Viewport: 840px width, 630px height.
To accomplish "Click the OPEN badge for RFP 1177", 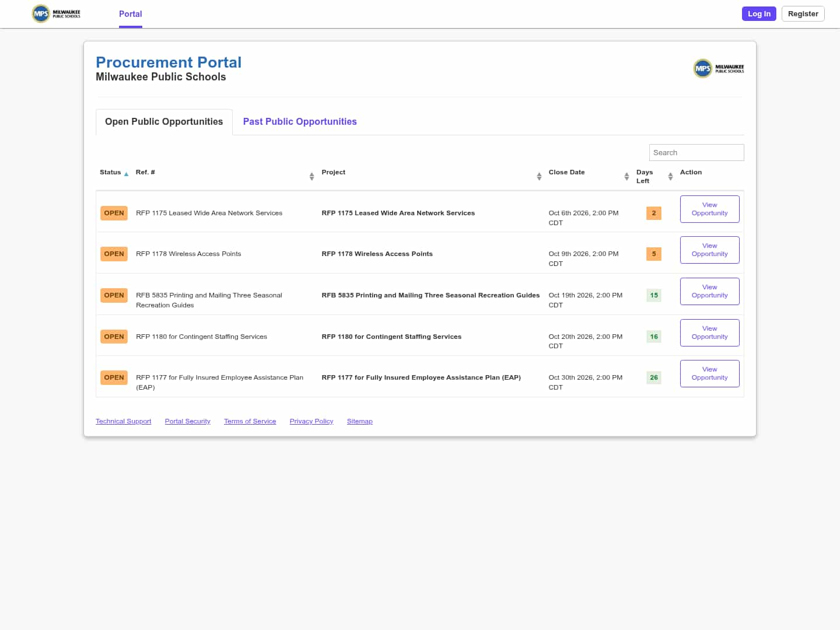I will click(114, 377).
